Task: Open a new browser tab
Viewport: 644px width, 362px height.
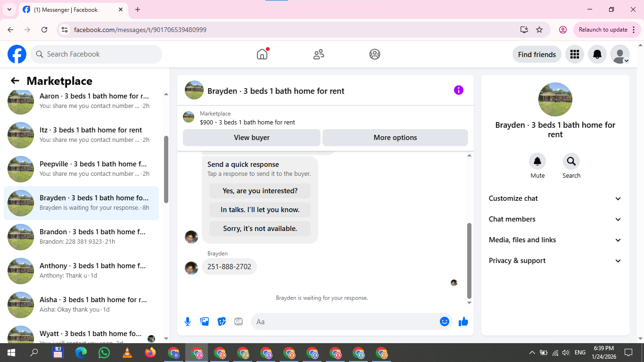Action: [138, 9]
